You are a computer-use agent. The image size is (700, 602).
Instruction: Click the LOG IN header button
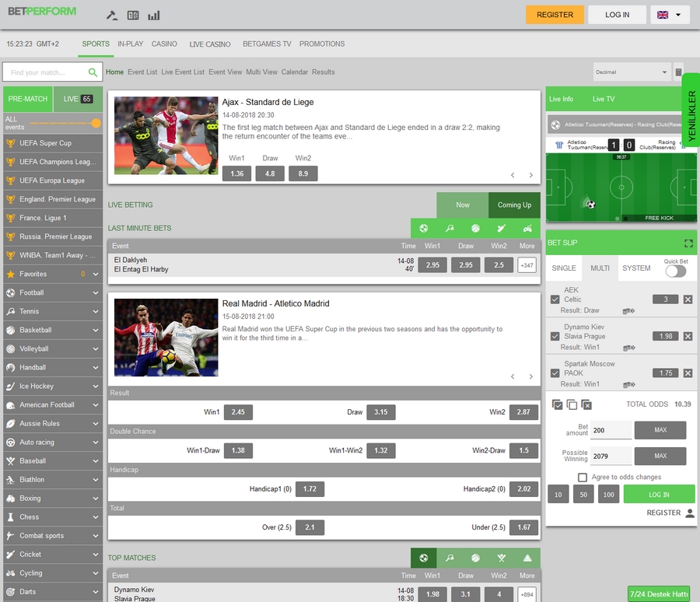[618, 15]
